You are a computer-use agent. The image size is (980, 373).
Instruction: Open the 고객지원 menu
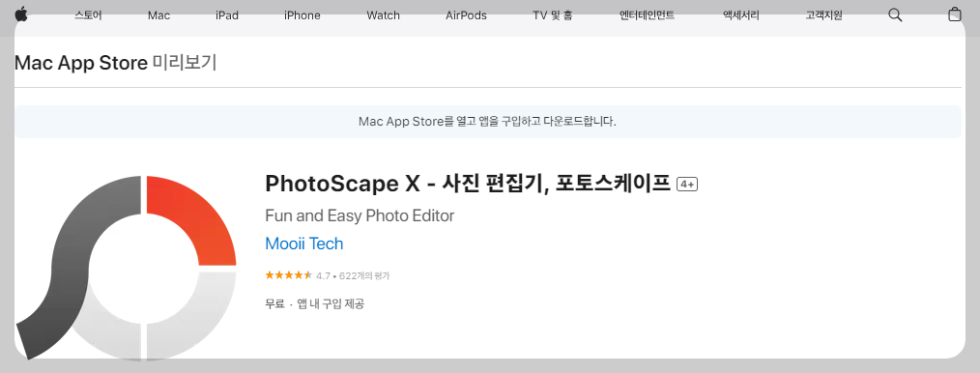pos(823,15)
